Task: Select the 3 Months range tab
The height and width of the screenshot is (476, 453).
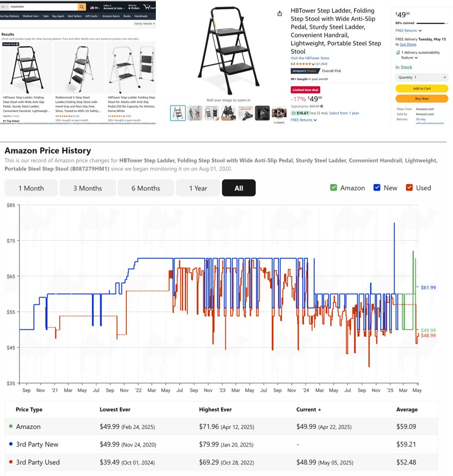Action: click(88, 188)
